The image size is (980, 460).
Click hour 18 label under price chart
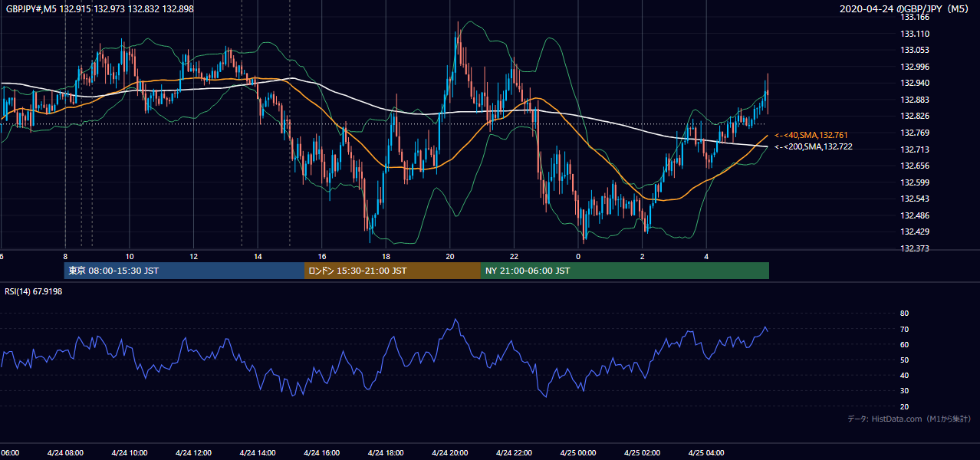pos(386,257)
